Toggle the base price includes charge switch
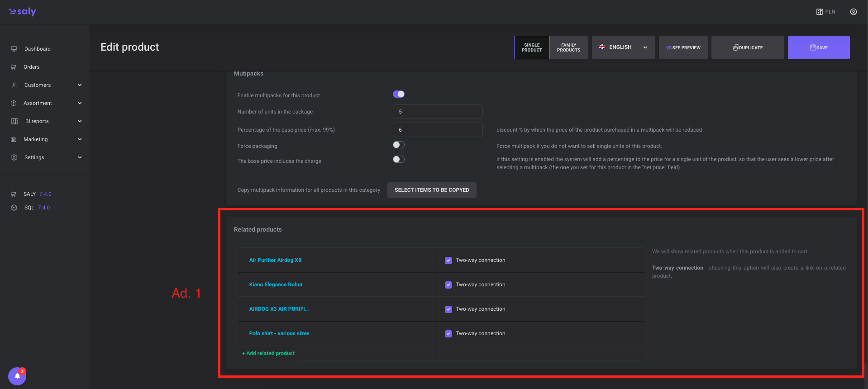868x389 pixels. tap(398, 159)
